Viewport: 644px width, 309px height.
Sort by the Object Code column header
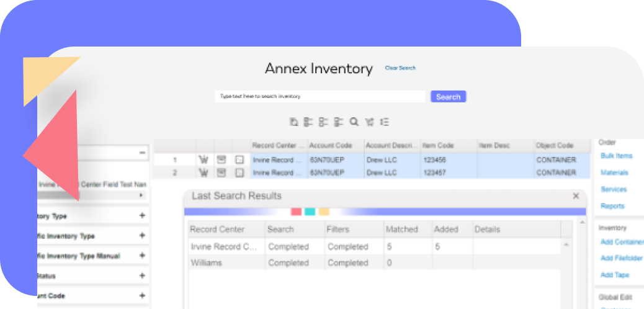click(562, 145)
